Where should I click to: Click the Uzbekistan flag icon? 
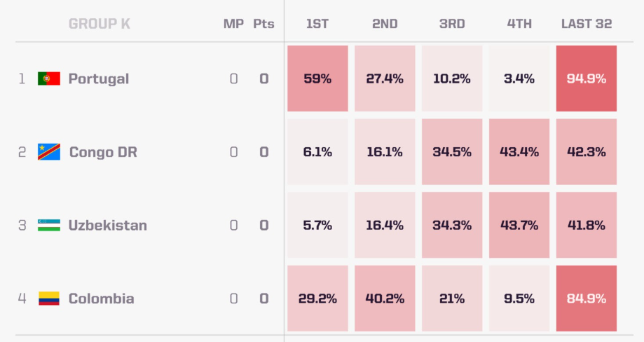click(x=49, y=225)
